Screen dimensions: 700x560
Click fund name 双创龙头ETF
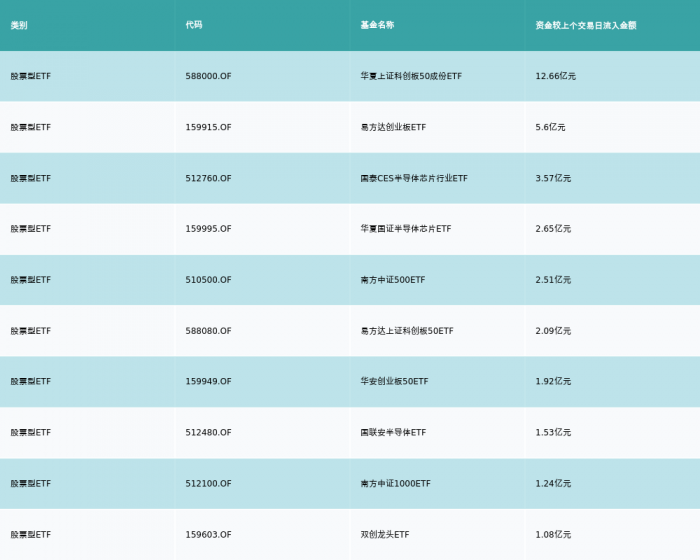385,535
